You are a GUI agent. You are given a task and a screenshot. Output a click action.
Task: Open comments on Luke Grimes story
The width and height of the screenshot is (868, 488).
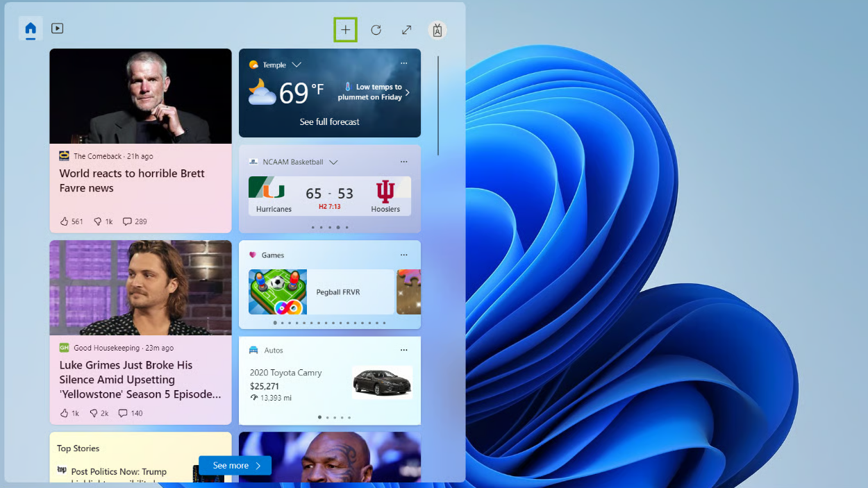tap(131, 413)
